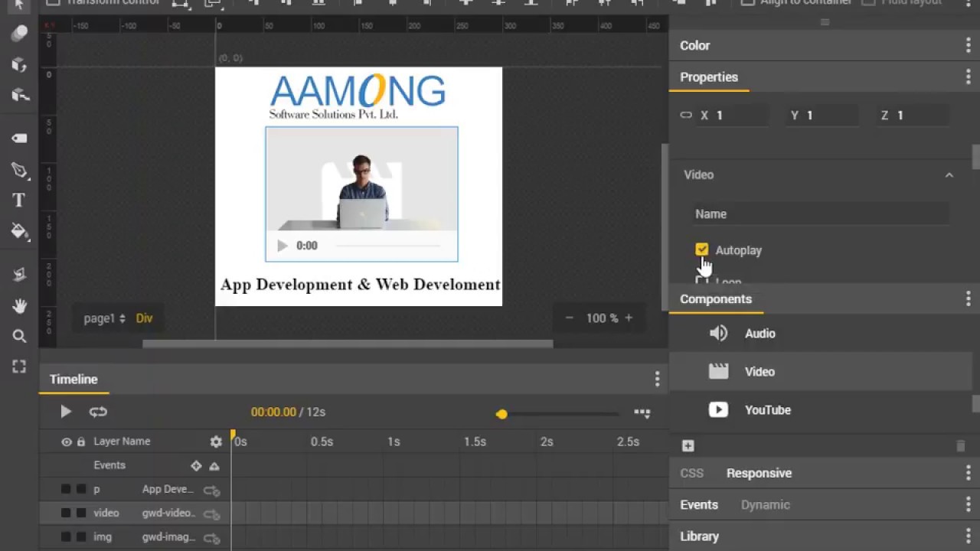Image resolution: width=980 pixels, height=551 pixels.
Task: Switch to the Events panel tab
Action: pyautogui.click(x=699, y=505)
